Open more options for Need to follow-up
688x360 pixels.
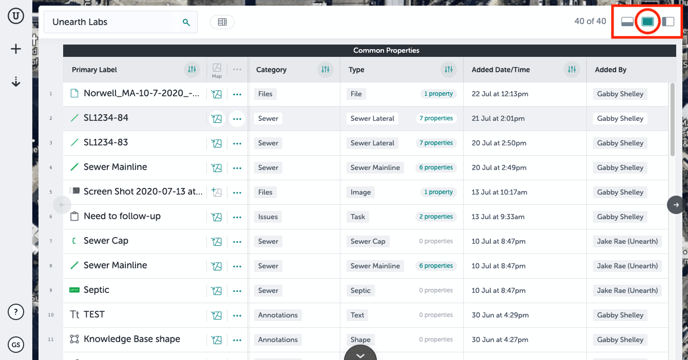click(x=237, y=217)
